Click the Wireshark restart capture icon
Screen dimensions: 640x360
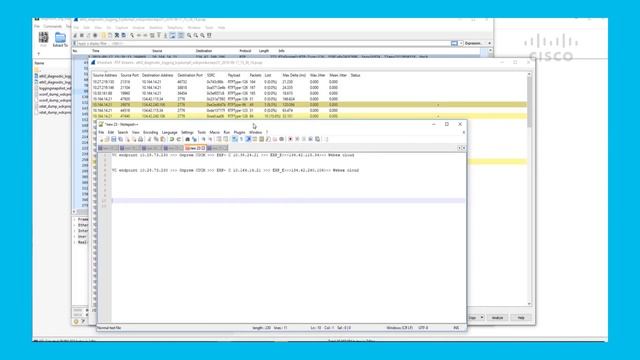click(x=88, y=36)
